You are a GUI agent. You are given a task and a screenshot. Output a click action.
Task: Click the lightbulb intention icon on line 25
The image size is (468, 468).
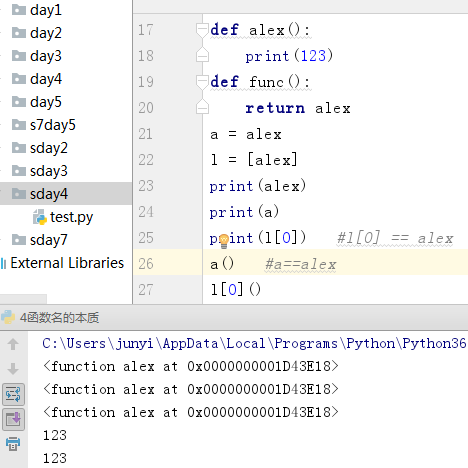pyautogui.click(x=224, y=241)
